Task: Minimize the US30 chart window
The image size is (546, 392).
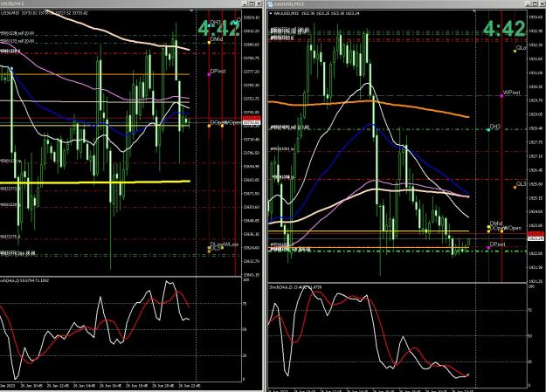Action: 245,3
